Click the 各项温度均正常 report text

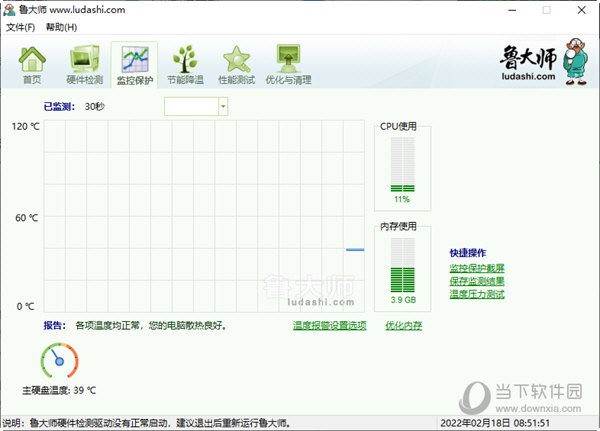[151, 325]
